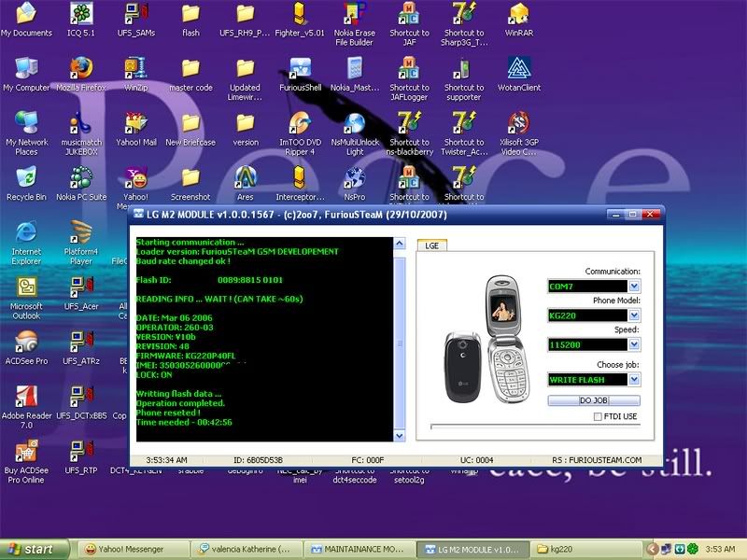Viewport: 747px width, 560px height.
Task: Launch musicmatch JUKEBOX icon
Action: pyautogui.click(x=81, y=133)
